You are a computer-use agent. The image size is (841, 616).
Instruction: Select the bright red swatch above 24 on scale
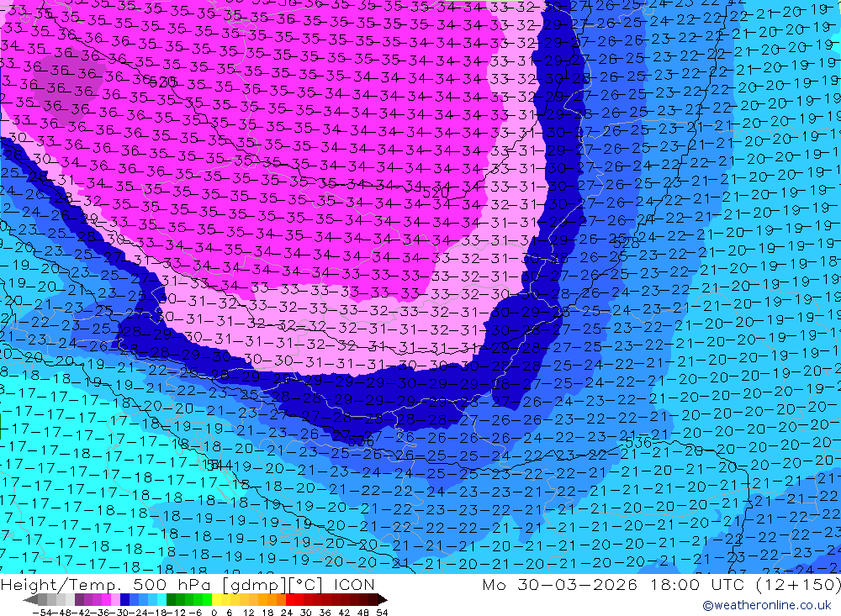[290, 599]
